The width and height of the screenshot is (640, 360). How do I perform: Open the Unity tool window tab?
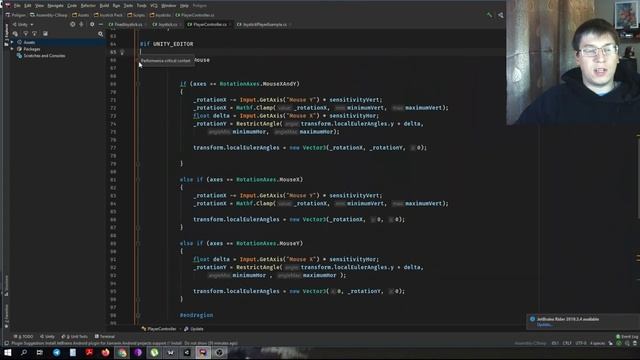point(47,336)
